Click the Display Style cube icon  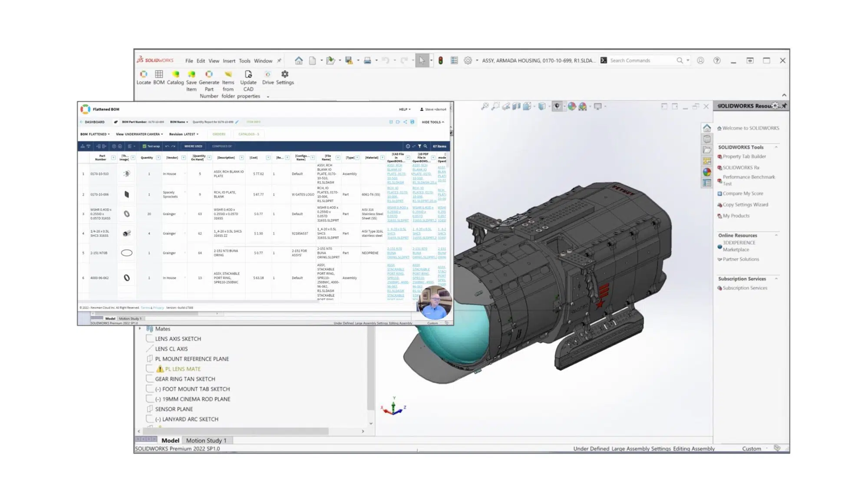click(x=542, y=106)
